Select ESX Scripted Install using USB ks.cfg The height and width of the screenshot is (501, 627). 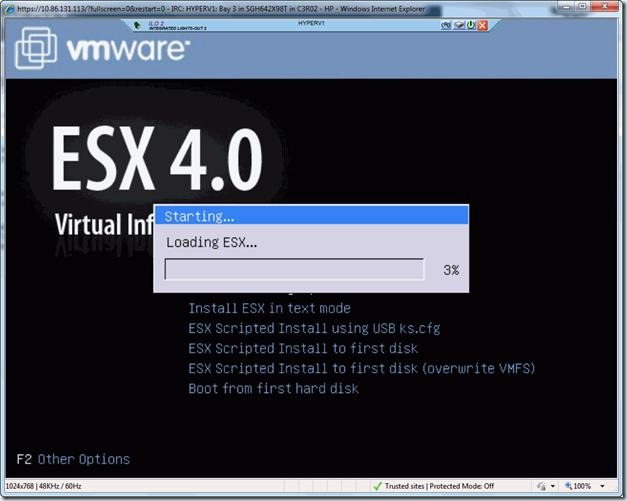[x=314, y=329]
